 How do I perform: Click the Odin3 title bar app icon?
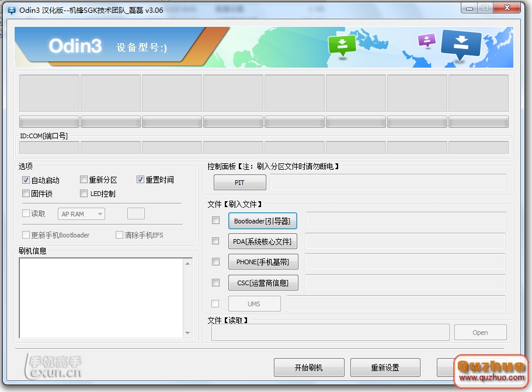(12, 10)
